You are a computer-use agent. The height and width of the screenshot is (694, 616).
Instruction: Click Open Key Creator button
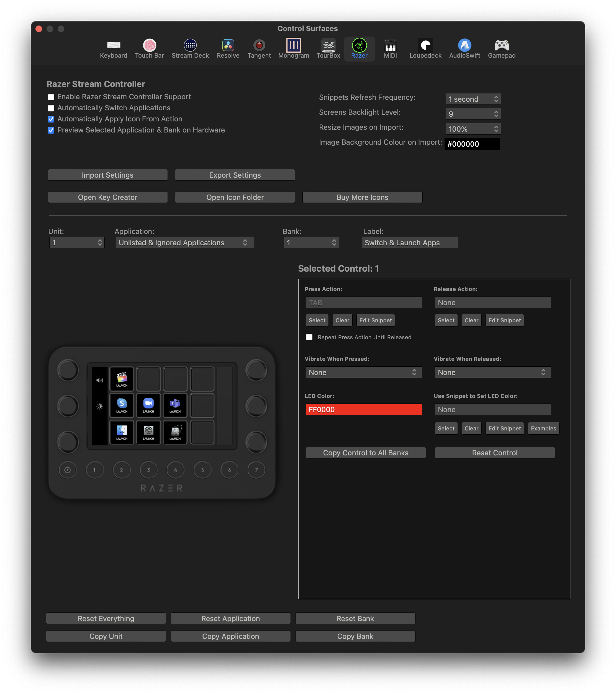click(107, 197)
